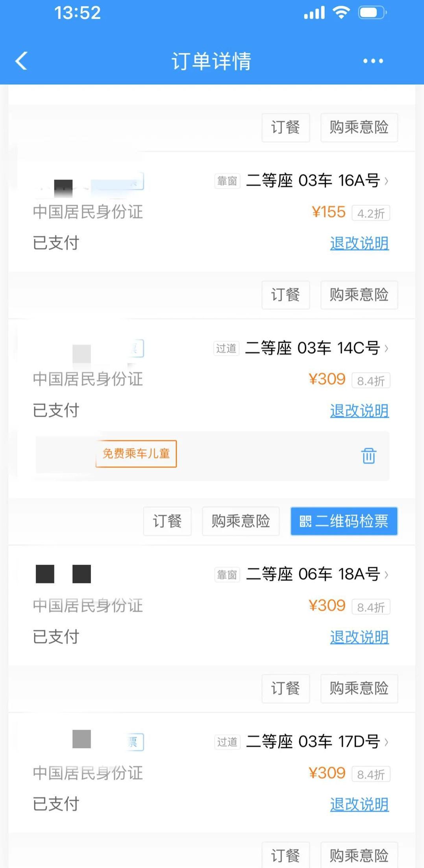Tap 订餐 above the 17D ticket

tap(285, 688)
